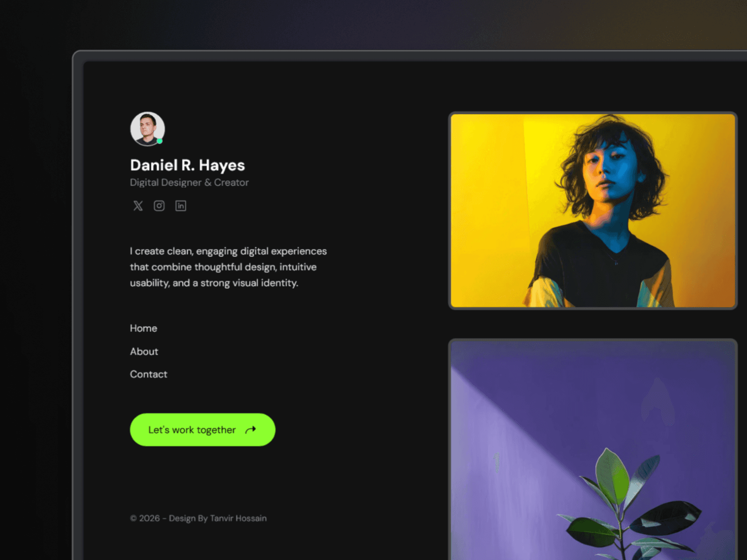Click the Design By Tanvir Hossain credit
Screen dimensions: 747x560
(218, 518)
